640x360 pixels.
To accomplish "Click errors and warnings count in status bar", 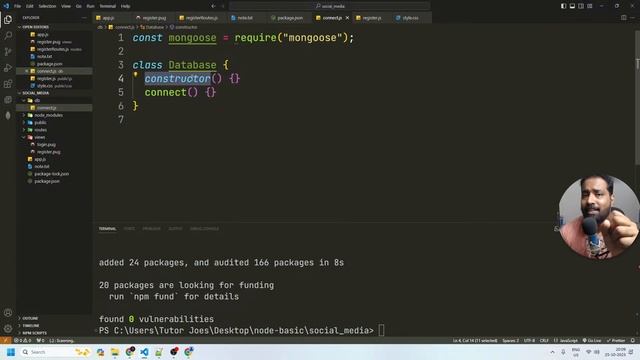I will click(23, 340).
